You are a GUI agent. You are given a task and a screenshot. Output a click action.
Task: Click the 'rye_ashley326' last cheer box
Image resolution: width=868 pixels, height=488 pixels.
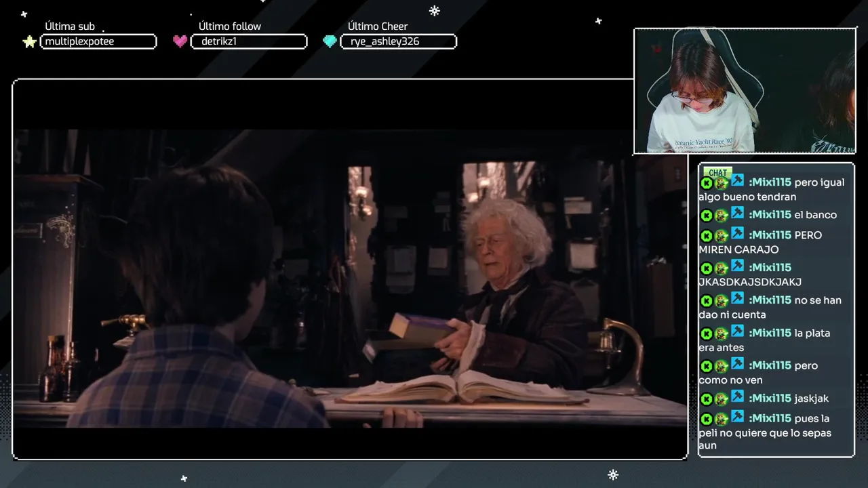tap(399, 42)
